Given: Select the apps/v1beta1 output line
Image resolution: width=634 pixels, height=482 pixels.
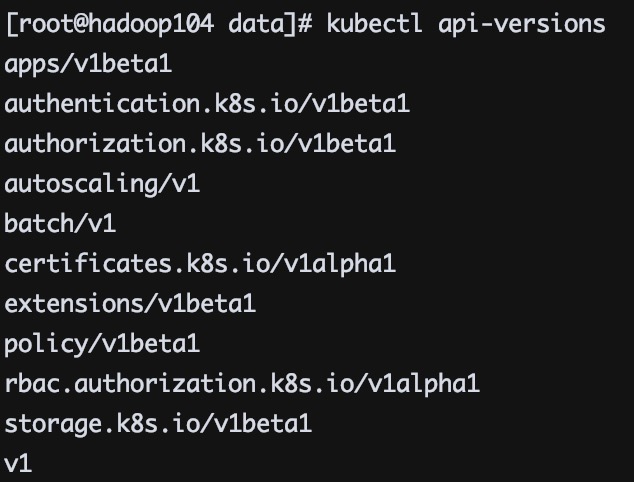Looking at the screenshot, I should [x=88, y=65].
